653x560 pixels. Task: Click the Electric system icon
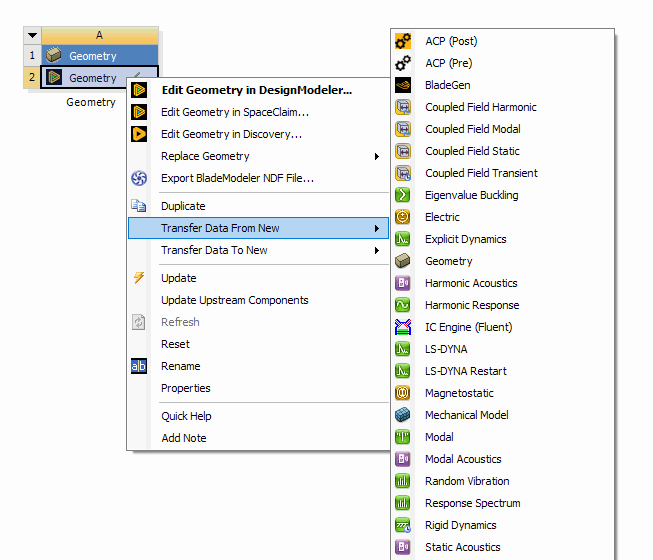[x=403, y=217]
